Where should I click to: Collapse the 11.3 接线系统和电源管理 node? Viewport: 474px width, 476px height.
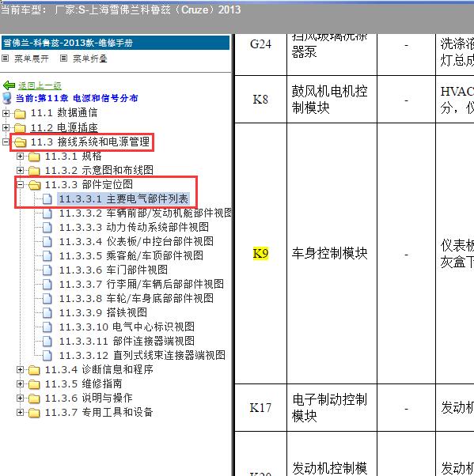click(x=6, y=142)
